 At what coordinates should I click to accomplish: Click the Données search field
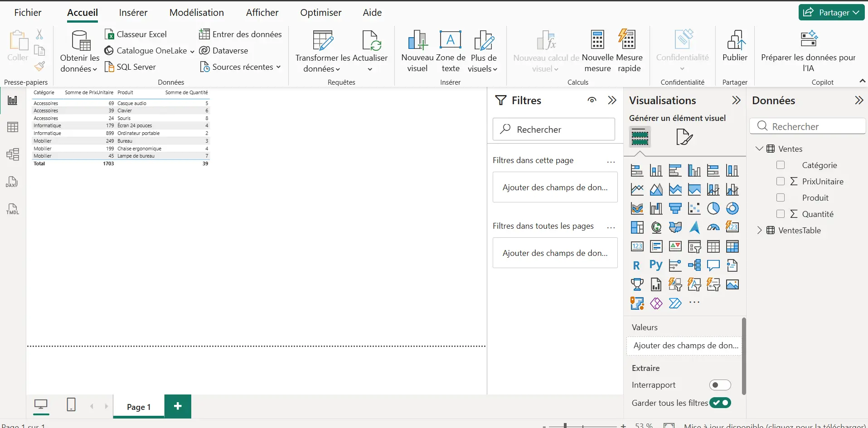coord(807,126)
